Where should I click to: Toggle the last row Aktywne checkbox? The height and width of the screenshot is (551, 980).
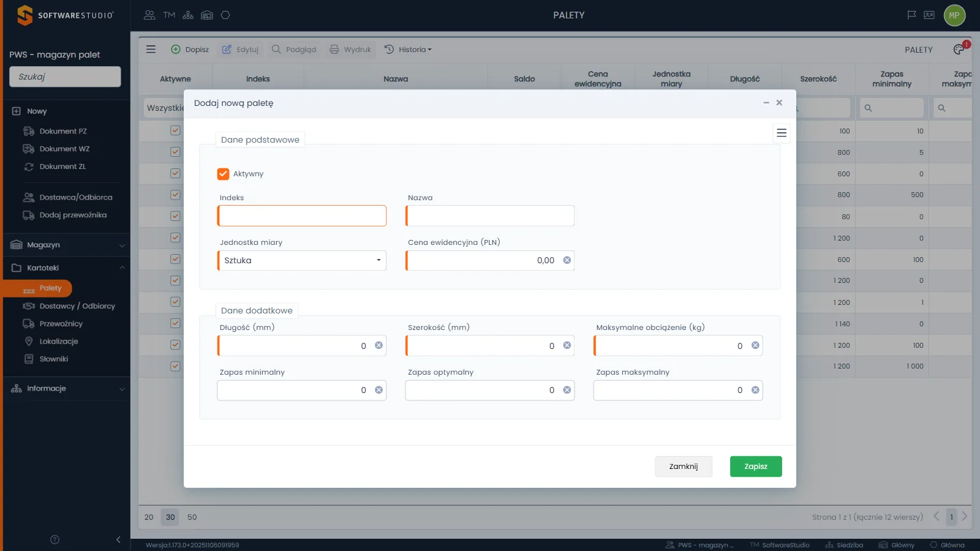(x=175, y=366)
